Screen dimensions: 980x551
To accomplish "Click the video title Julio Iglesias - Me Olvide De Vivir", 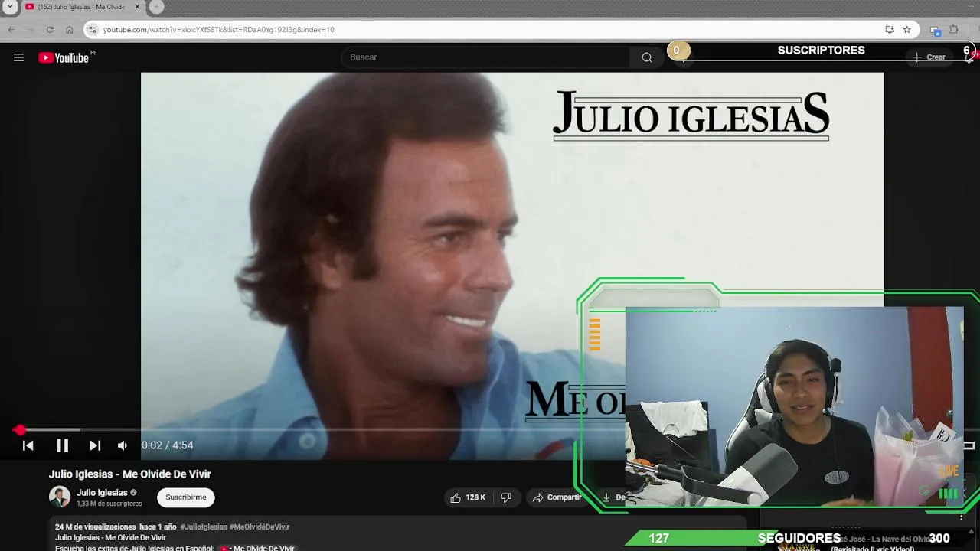I will (x=130, y=474).
